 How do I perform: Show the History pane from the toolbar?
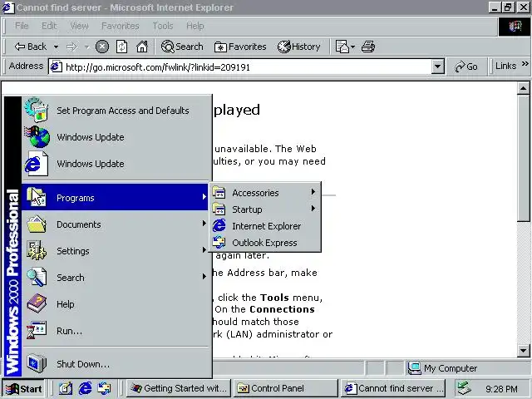(299, 47)
